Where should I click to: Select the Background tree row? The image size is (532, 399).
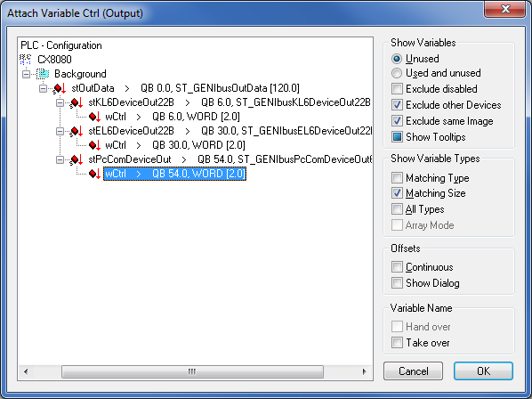(80, 74)
